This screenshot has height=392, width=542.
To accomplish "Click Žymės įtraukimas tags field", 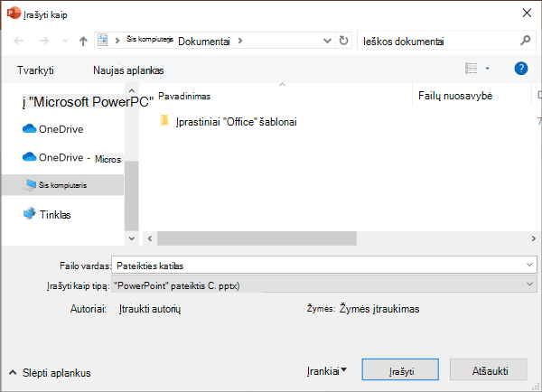I will tap(379, 309).
